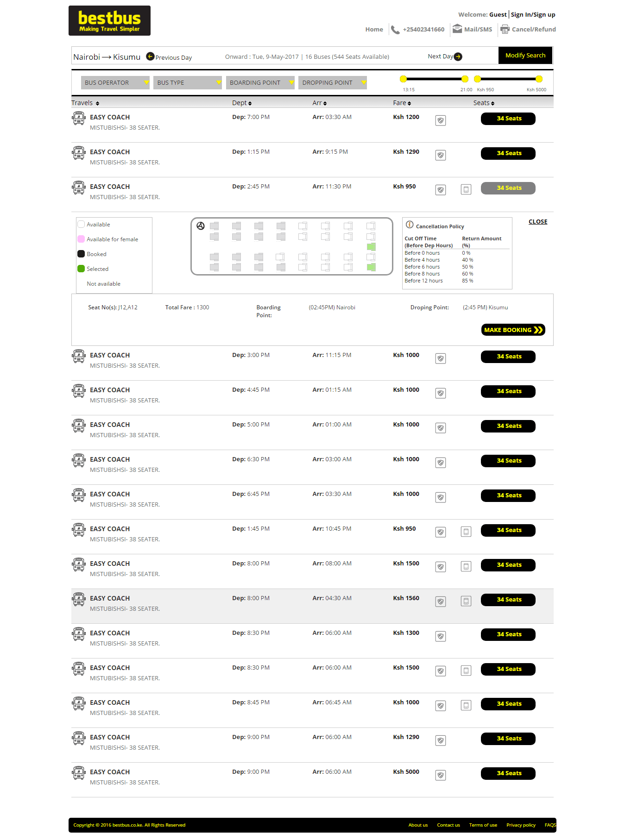Expand the BOARDING POINT dropdown

click(260, 82)
